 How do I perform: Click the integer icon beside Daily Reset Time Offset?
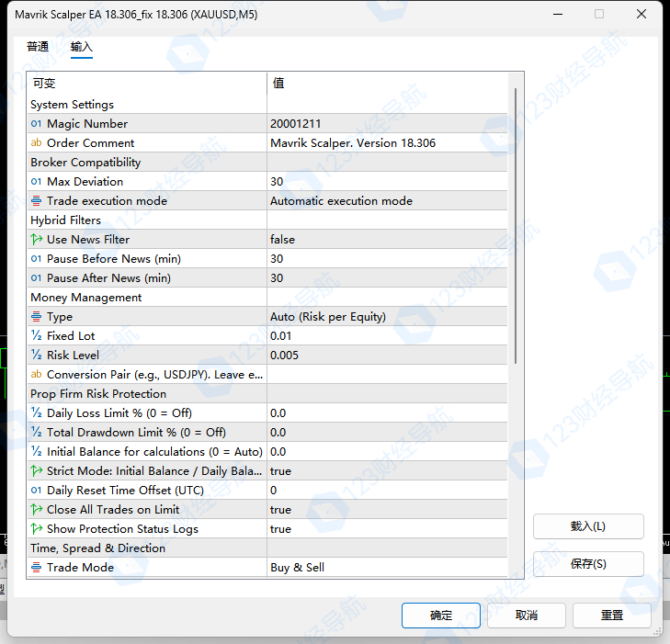pos(37,491)
